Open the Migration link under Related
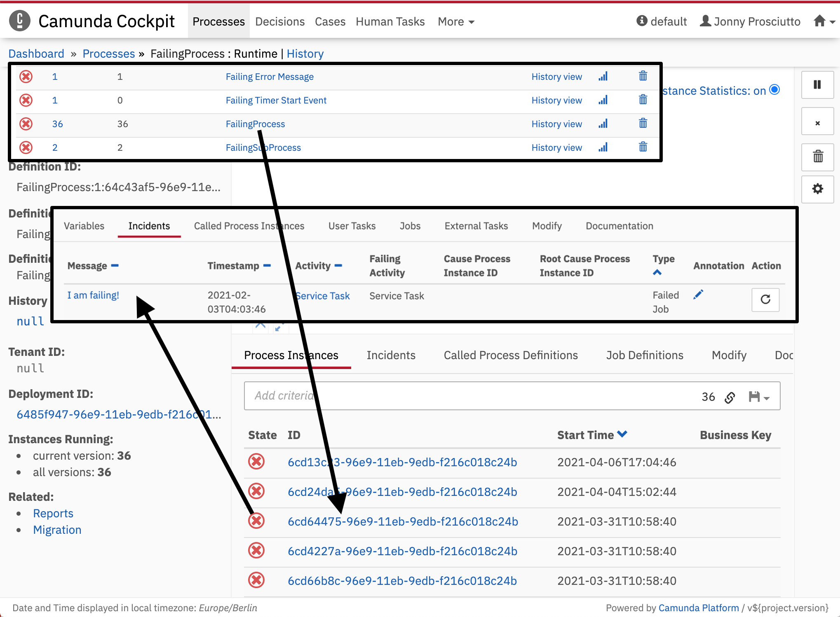This screenshot has width=840, height=617. pos(57,530)
